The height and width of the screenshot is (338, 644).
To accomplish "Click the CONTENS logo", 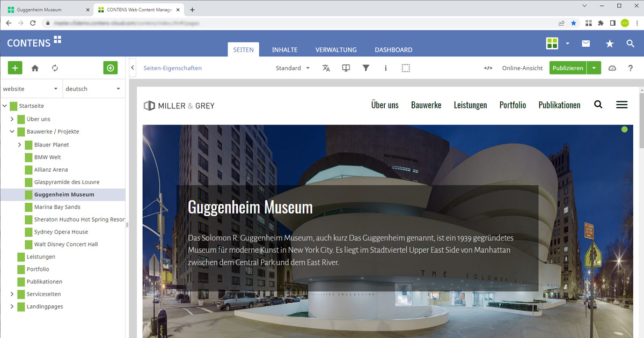I will coord(34,42).
